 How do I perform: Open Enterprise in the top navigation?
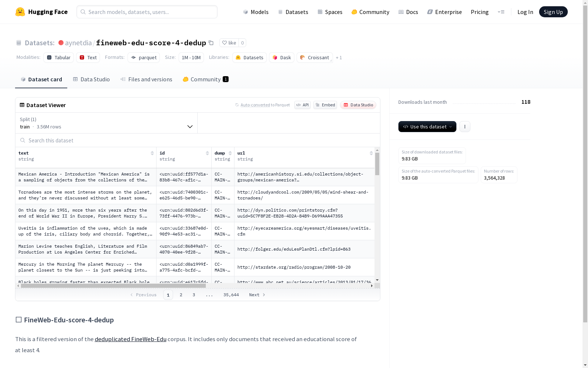[445, 12]
